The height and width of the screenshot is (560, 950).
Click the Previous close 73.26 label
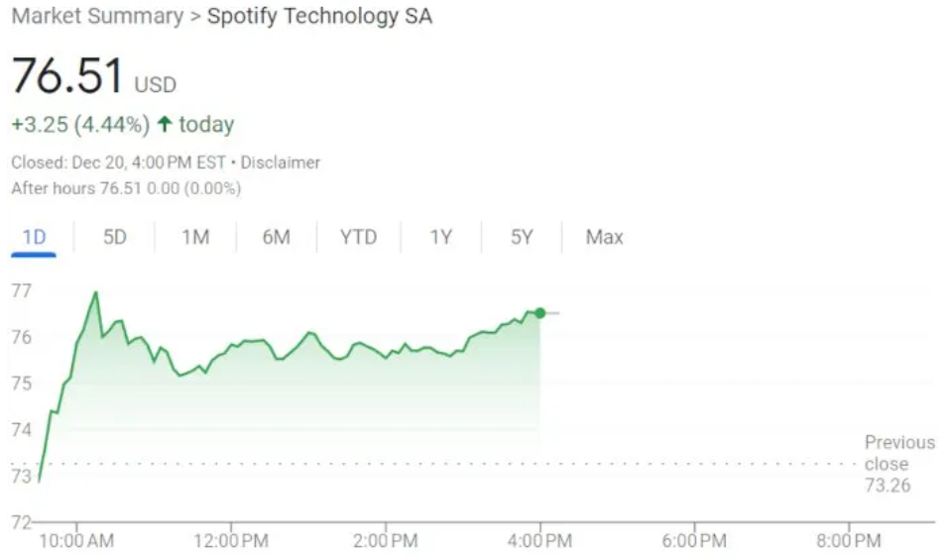[898, 464]
